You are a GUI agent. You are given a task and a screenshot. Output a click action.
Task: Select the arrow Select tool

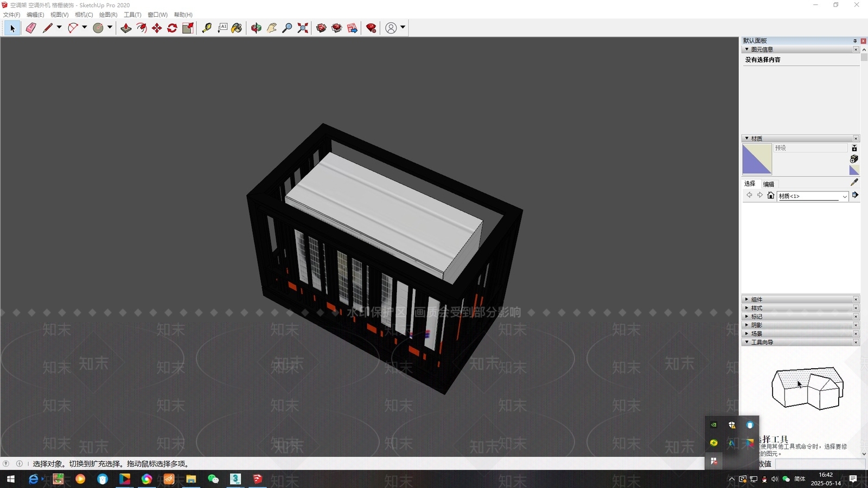coord(12,28)
